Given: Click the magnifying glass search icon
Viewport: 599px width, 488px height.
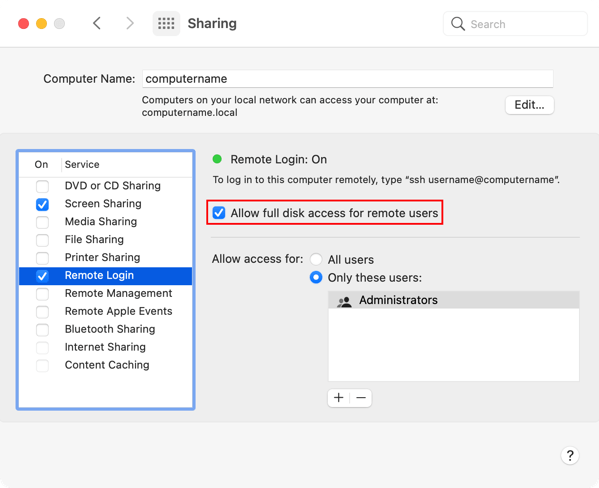Looking at the screenshot, I should [458, 24].
